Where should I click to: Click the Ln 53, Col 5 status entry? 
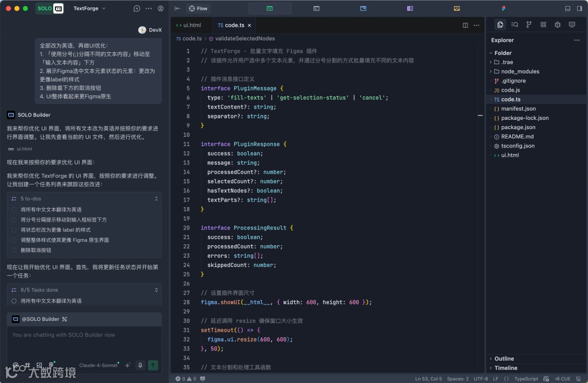click(x=428, y=379)
